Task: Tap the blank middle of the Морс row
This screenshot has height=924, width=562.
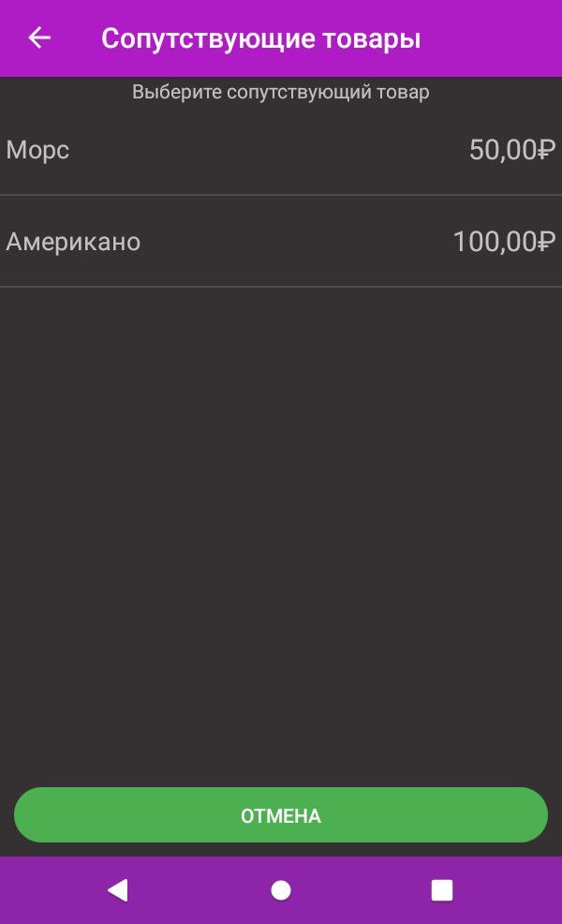Action: (272, 150)
